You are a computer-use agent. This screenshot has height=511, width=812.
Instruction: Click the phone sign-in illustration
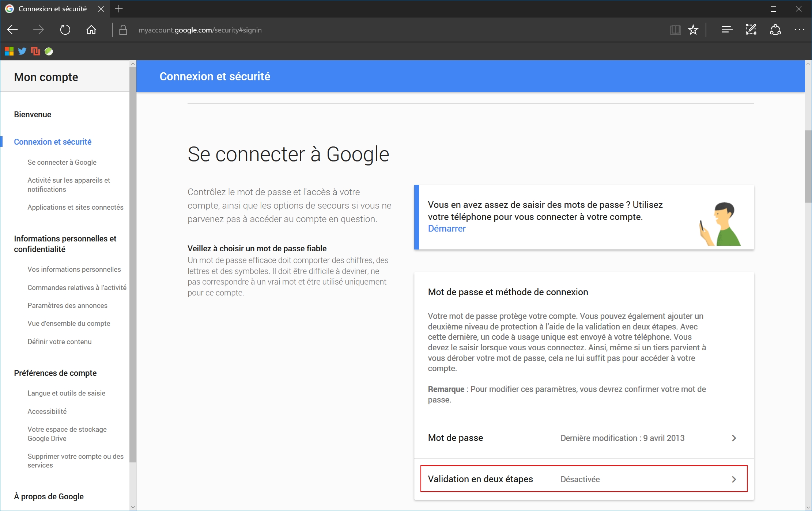[x=720, y=224]
